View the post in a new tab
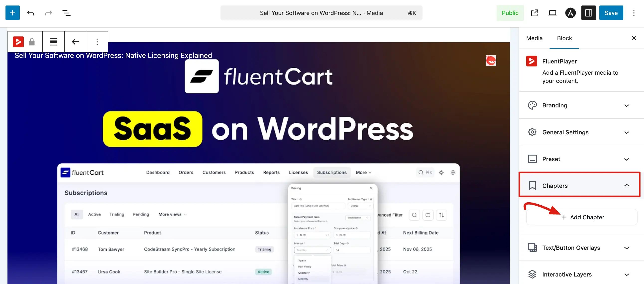The width and height of the screenshot is (644, 284). 534,13
